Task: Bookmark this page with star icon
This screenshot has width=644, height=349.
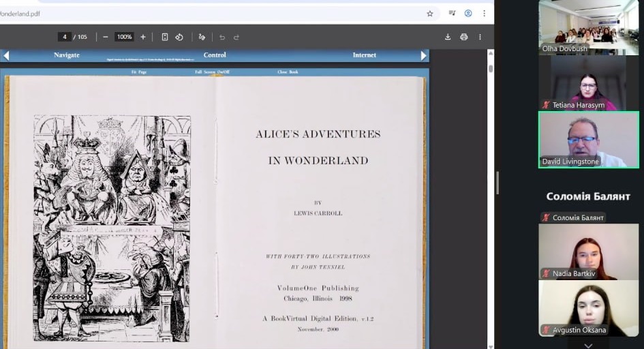Action: coord(430,13)
